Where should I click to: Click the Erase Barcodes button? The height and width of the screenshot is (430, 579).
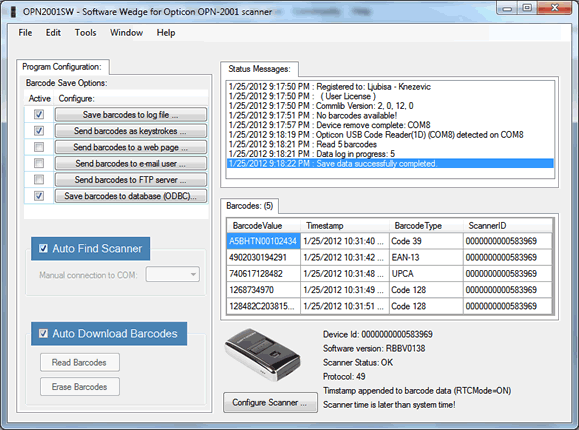click(x=80, y=387)
